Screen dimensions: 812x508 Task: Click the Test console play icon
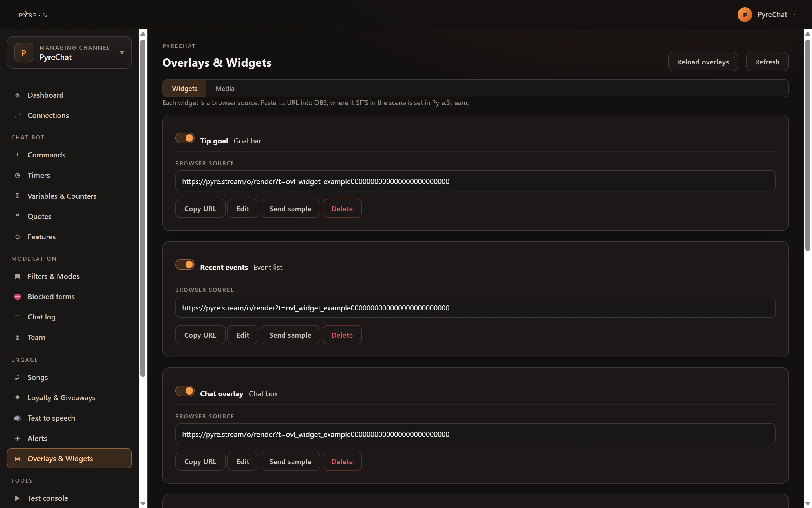17,498
